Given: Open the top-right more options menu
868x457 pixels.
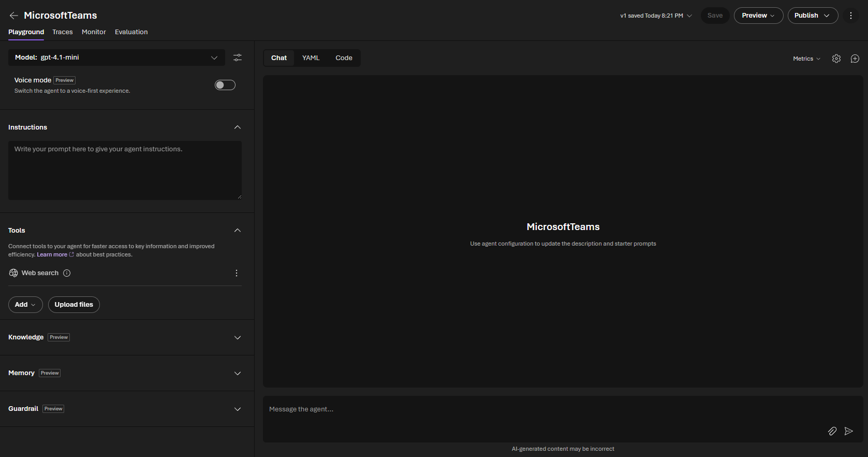Looking at the screenshot, I should click(x=851, y=16).
